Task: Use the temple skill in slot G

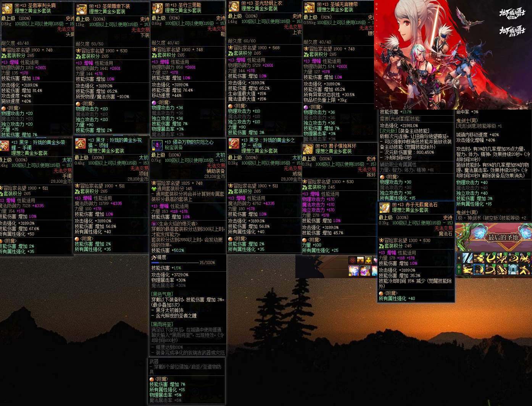Action: tap(513, 269)
